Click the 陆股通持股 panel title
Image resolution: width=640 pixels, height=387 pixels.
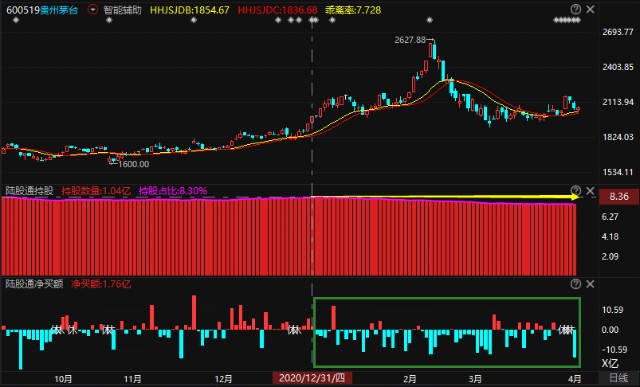29,191
